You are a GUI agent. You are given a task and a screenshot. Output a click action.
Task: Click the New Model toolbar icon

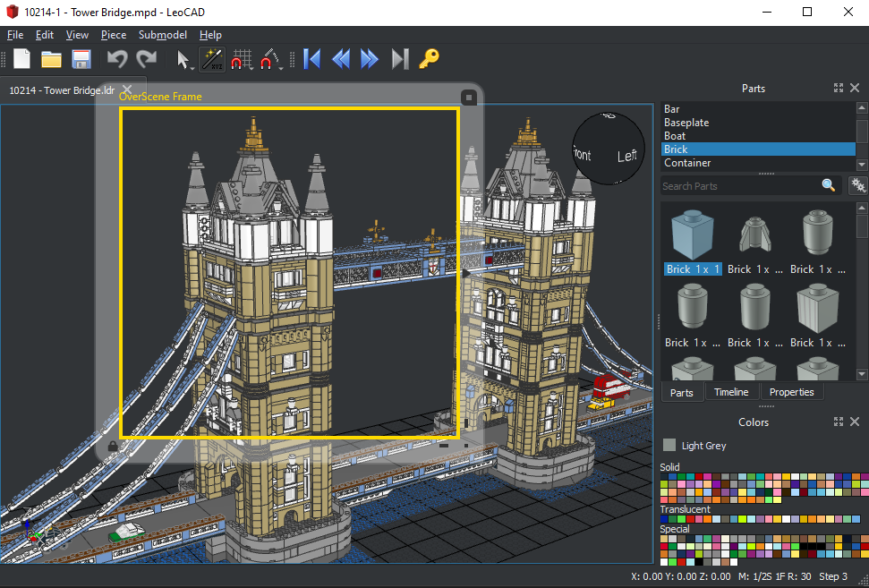point(21,59)
